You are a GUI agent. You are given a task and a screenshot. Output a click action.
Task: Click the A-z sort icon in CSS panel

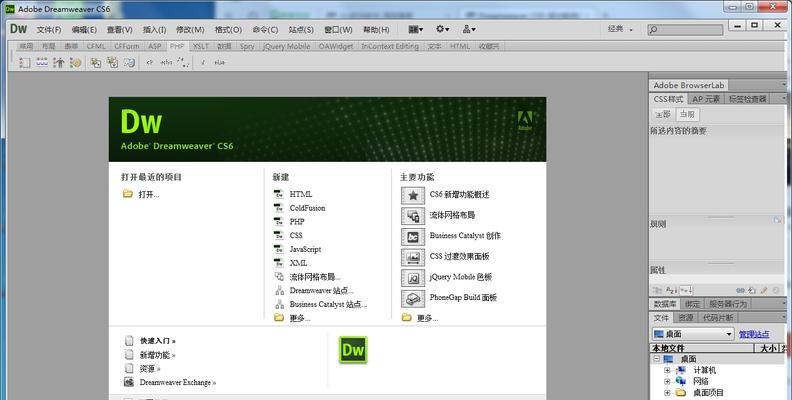(x=671, y=290)
